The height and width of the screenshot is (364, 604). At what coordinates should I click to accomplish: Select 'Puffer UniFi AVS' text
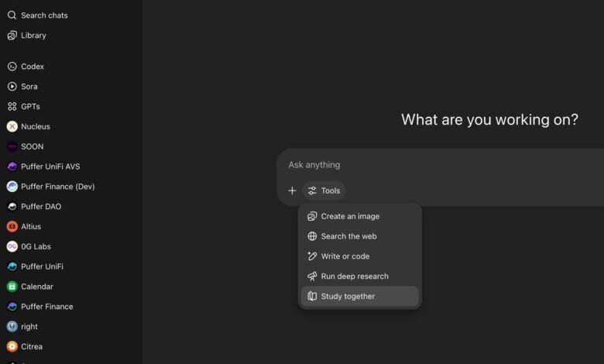point(50,167)
